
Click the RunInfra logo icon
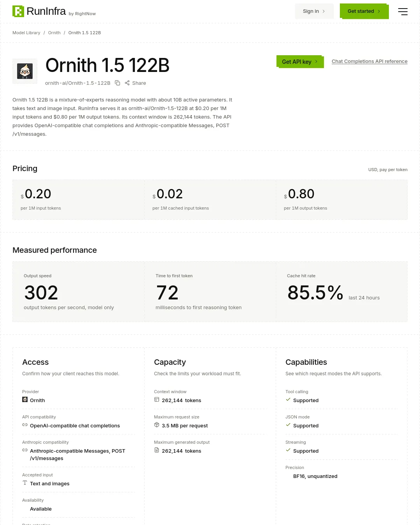18,11
